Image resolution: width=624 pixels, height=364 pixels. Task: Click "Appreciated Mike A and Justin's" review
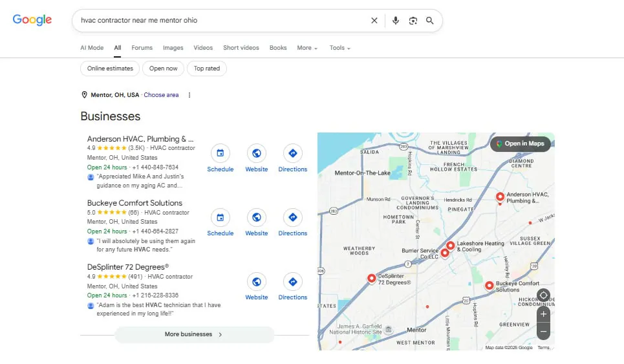[x=140, y=181]
